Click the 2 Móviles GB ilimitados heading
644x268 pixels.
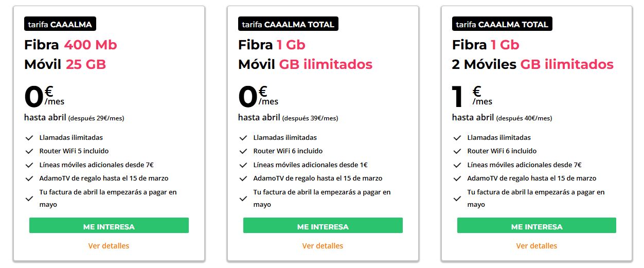(532, 64)
